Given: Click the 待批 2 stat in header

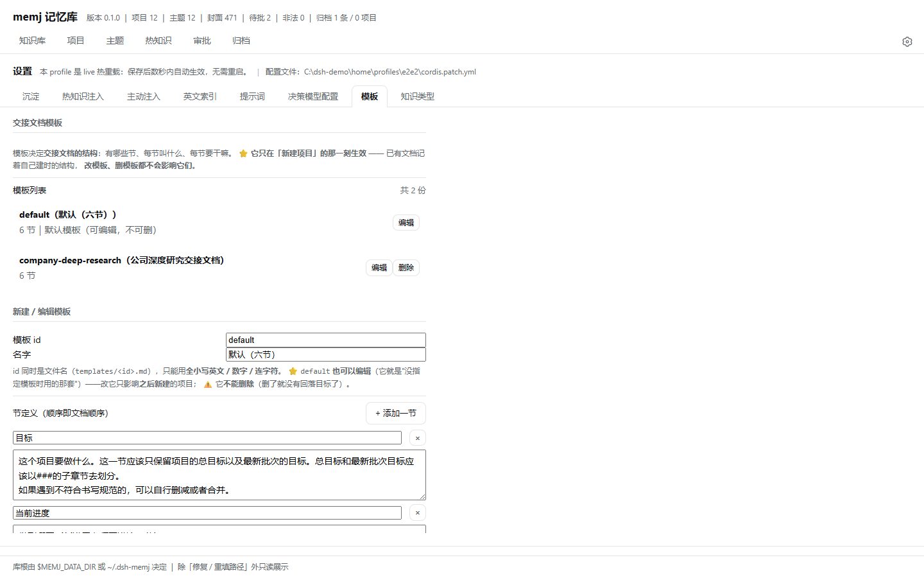Looking at the screenshot, I should click(x=260, y=18).
